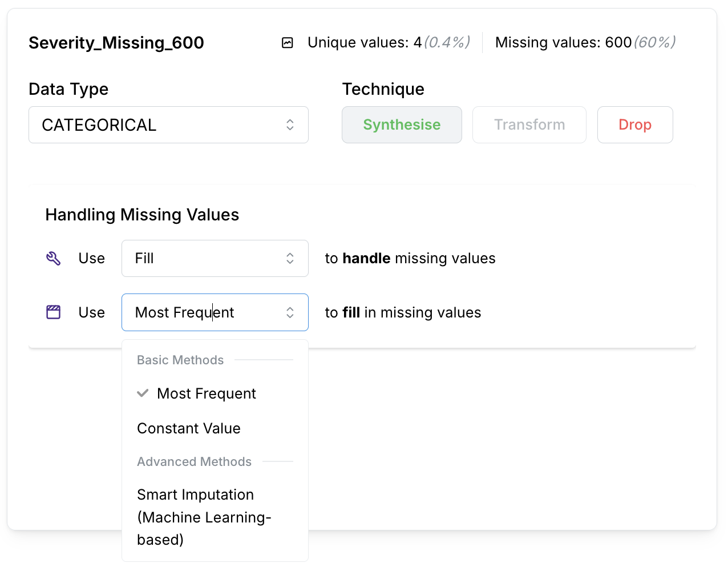Click the red Drop technique button

[x=635, y=124]
